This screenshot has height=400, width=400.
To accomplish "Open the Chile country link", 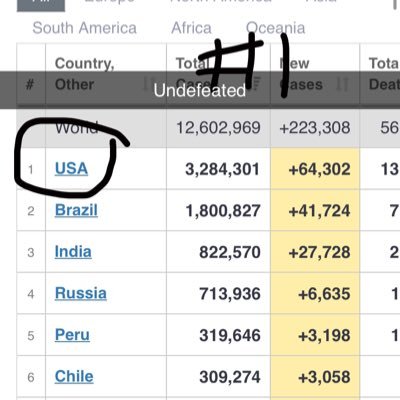I will (74, 377).
